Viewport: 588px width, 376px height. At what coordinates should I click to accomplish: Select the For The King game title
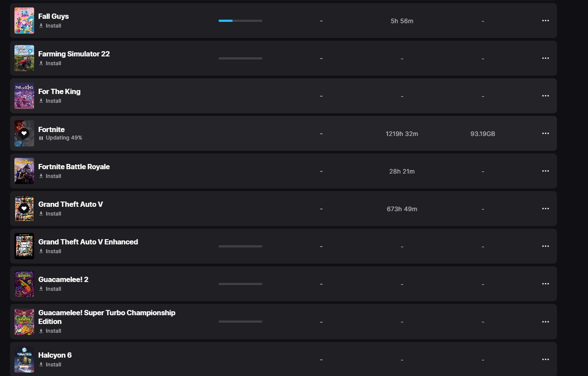(x=59, y=91)
